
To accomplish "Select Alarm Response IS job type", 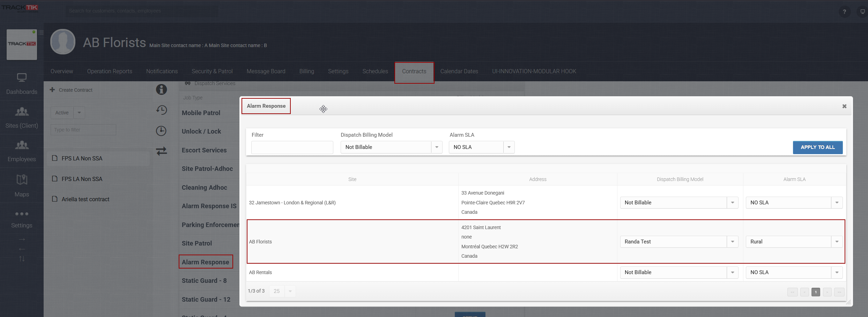I will (209, 206).
